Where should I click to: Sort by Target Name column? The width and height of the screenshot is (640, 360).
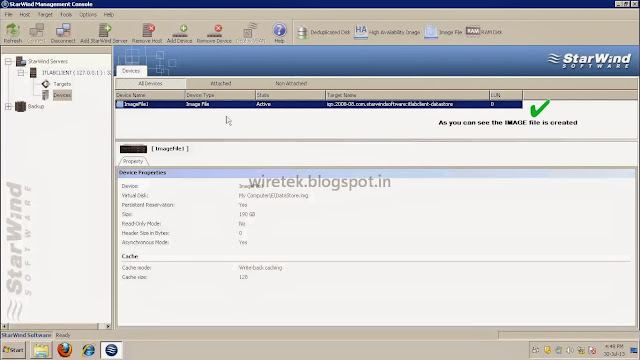pos(407,95)
